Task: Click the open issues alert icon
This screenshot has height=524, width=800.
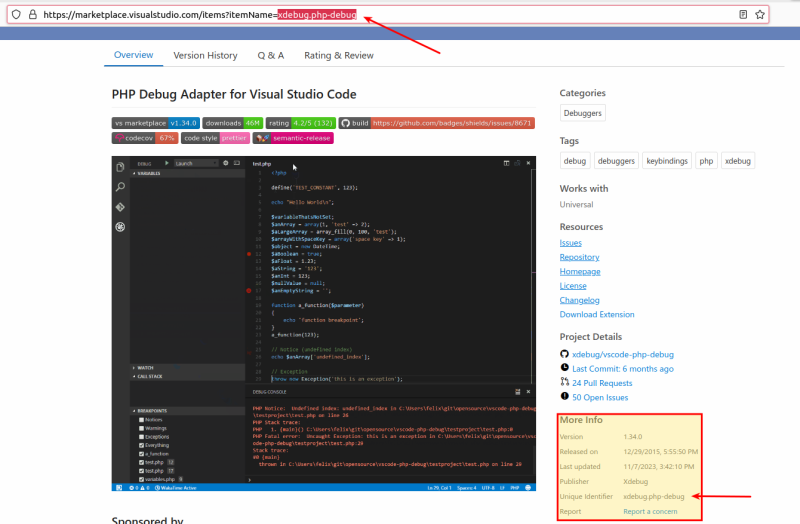Action: pyautogui.click(x=564, y=396)
